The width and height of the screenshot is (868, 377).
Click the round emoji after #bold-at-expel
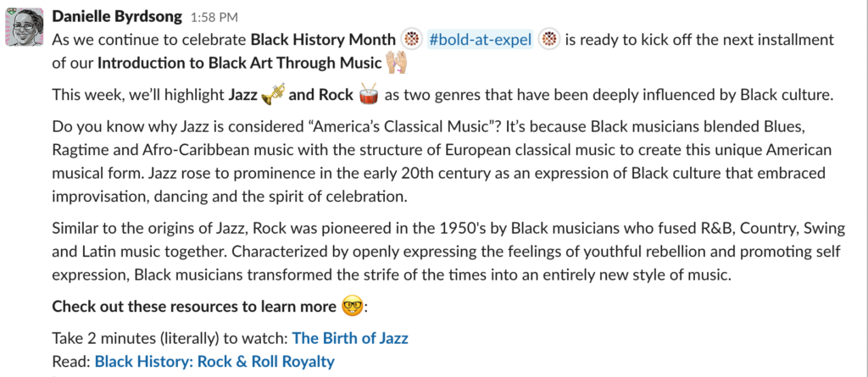(549, 40)
